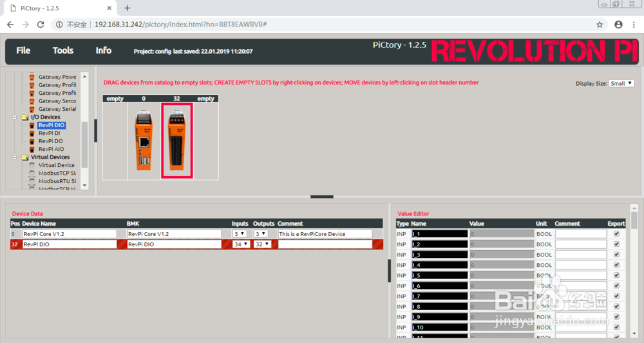Screen dimensions: 644x343
Task: Select Gateway Serco catalog icon
Action: [x=32, y=101]
